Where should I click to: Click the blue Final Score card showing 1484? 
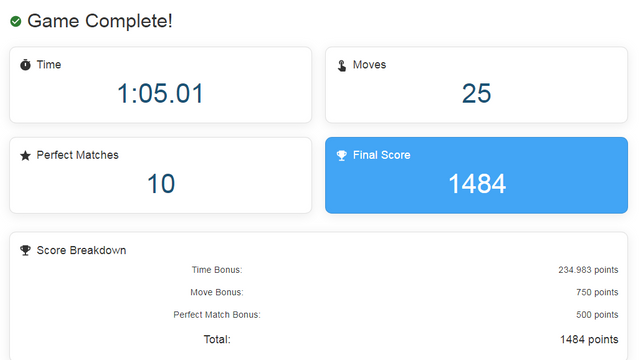click(x=476, y=175)
